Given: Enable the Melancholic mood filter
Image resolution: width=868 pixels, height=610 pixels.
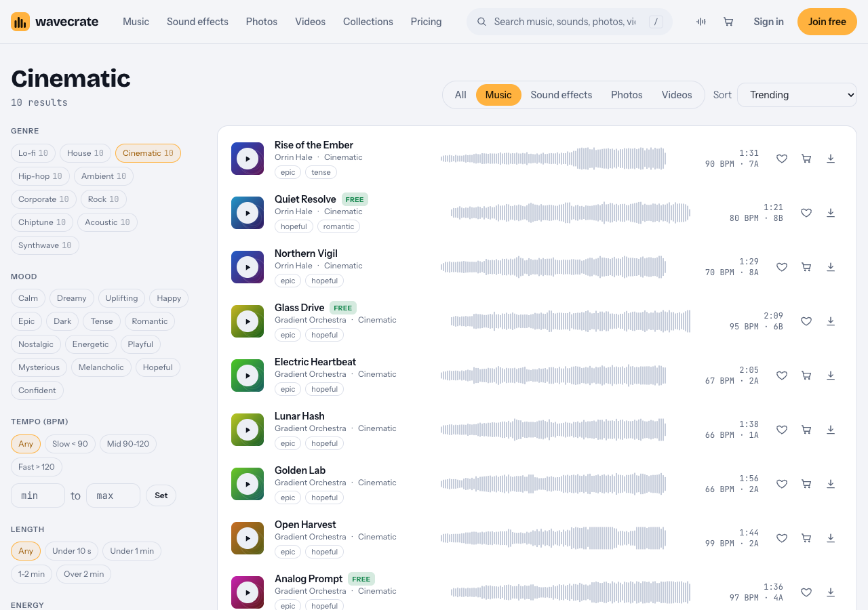Looking at the screenshot, I should point(101,367).
